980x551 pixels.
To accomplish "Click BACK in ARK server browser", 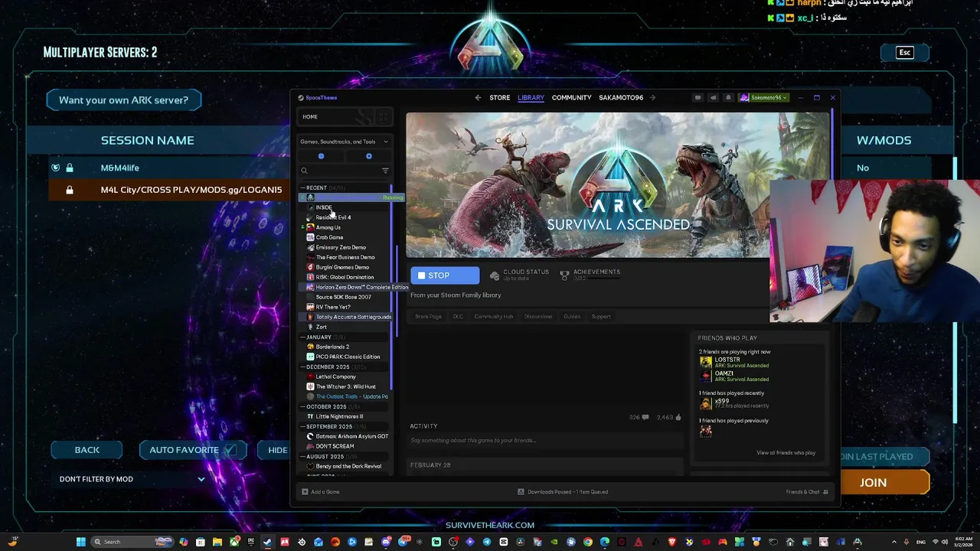I will point(87,450).
